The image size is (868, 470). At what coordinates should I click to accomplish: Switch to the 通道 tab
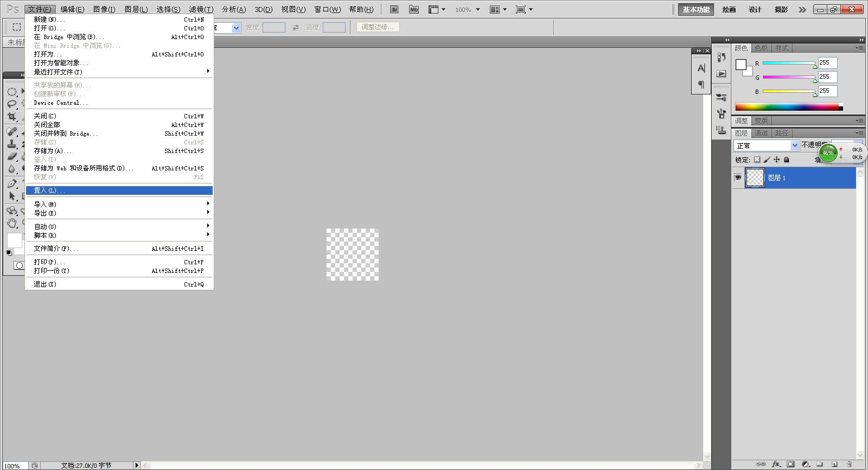tap(761, 133)
